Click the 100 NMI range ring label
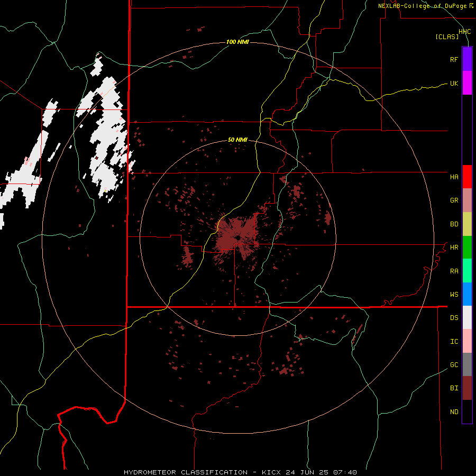This screenshot has width=476, height=476. click(x=237, y=42)
